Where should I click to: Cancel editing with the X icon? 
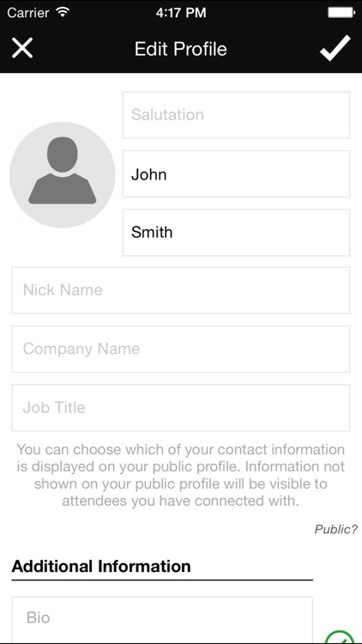(x=22, y=48)
